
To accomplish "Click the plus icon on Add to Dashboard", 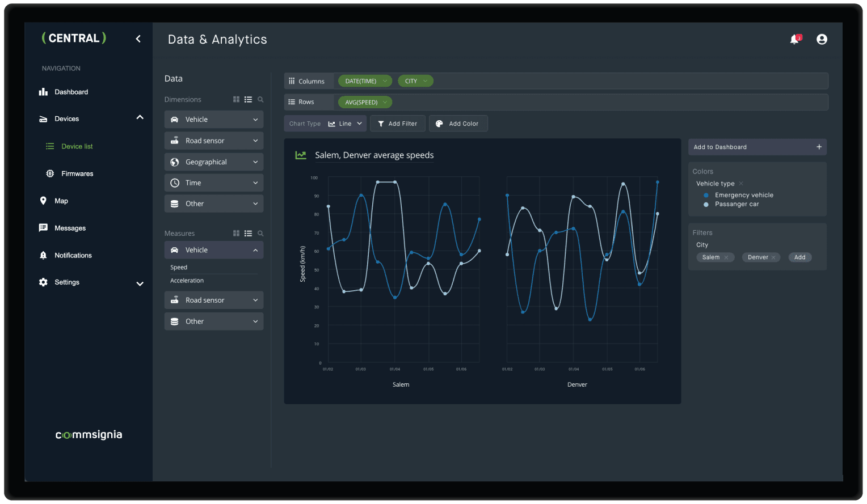I will click(819, 147).
